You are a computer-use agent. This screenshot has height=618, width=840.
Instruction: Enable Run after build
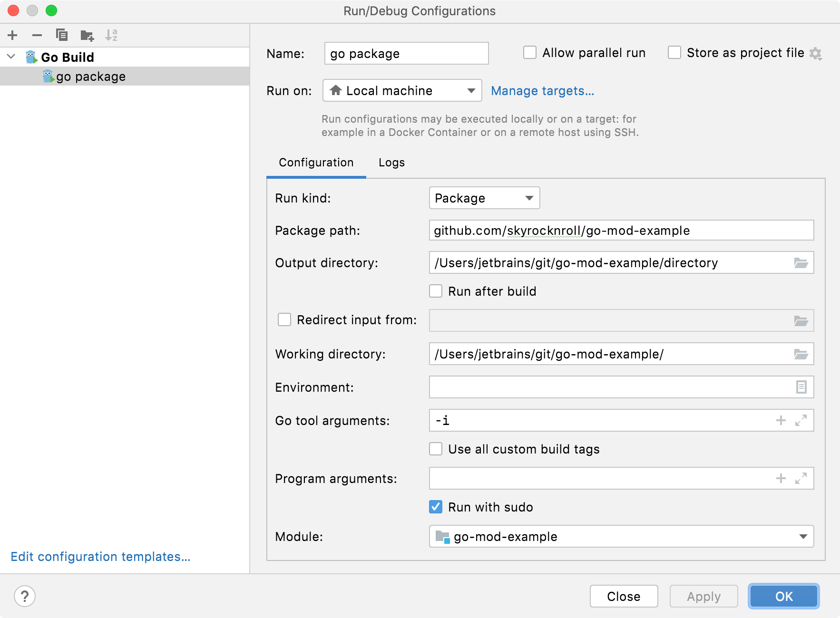(436, 291)
